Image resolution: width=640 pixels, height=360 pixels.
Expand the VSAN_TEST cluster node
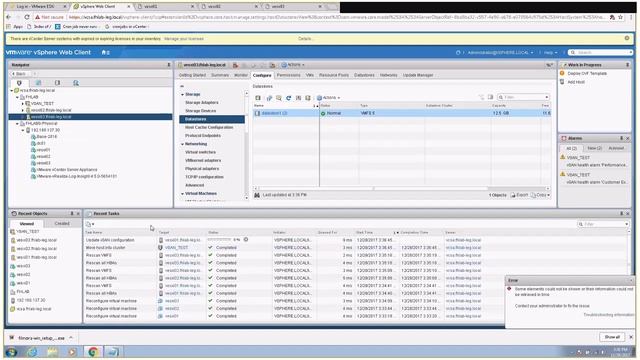click(22, 104)
